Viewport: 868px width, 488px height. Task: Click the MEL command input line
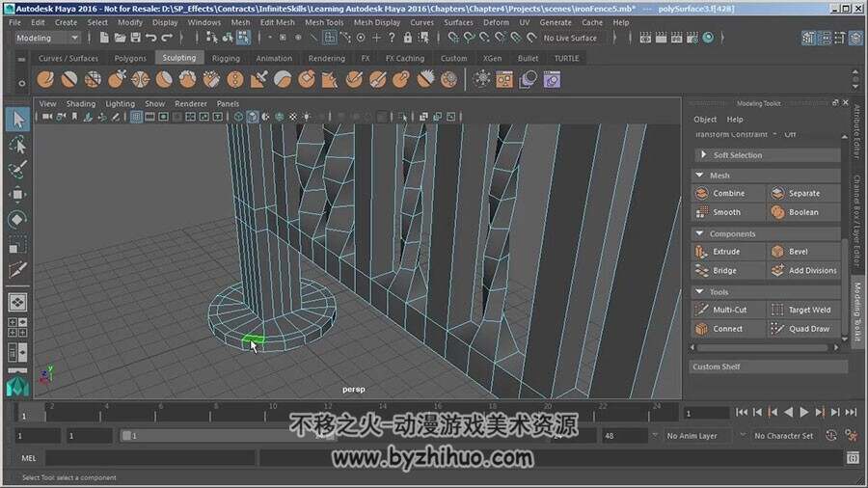point(149,458)
